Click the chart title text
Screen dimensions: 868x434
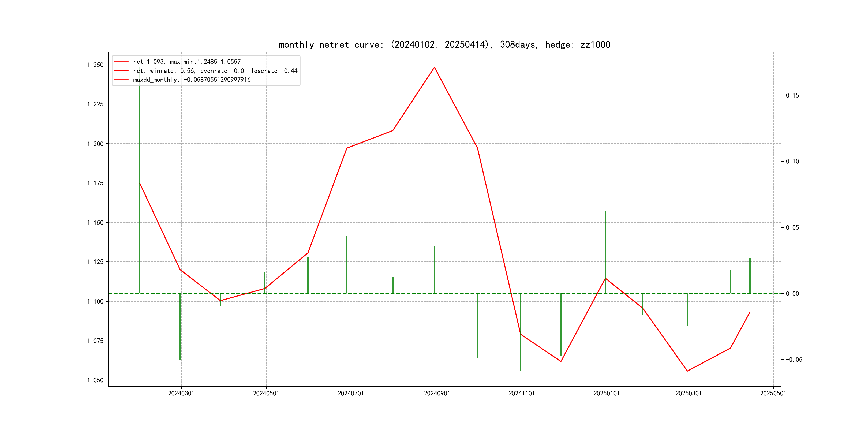click(444, 44)
